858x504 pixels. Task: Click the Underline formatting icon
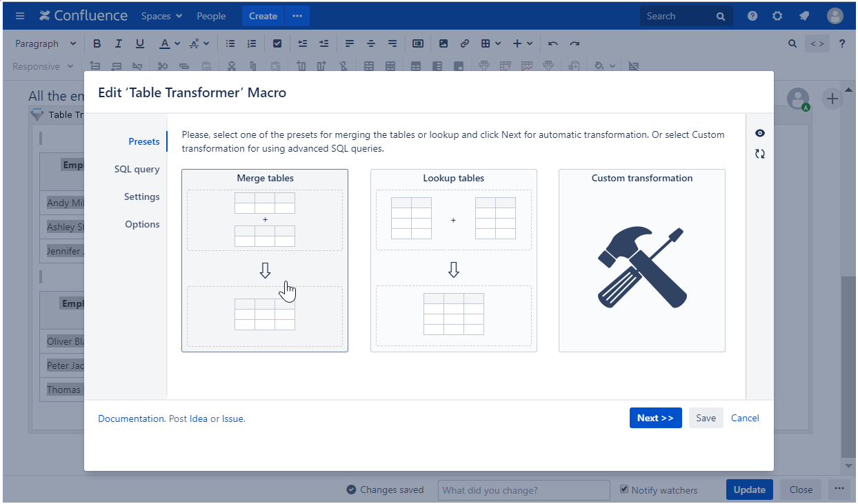pos(140,43)
